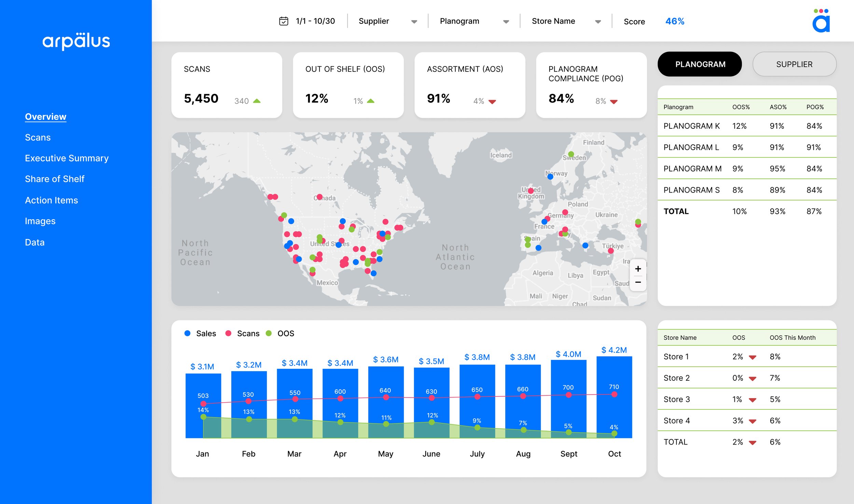Viewport: 854px width, 504px height.
Task: Open the Data section in sidebar
Action: [x=35, y=242]
